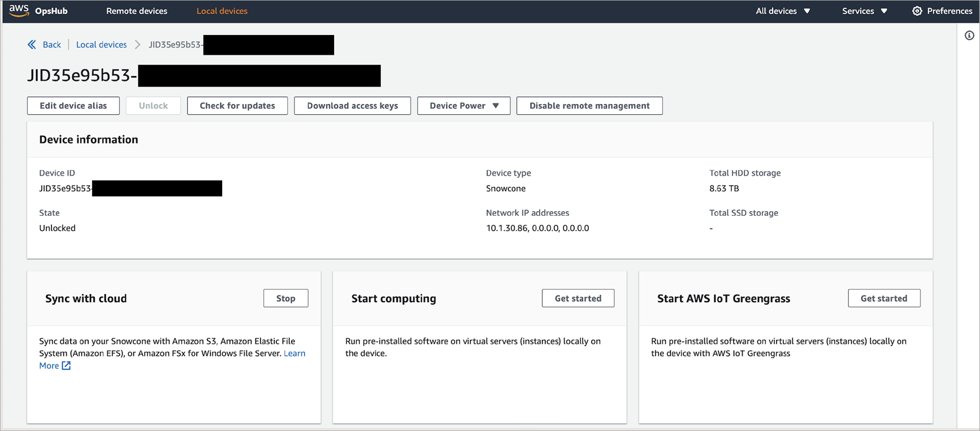The image size is (980, 431).
Task: Select the Local devices tab
Action: (x=222, y=11)
